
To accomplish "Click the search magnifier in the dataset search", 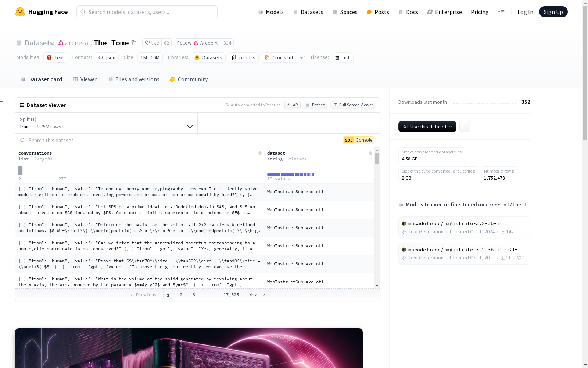I will pyautogui.click(x=23, y=140).
